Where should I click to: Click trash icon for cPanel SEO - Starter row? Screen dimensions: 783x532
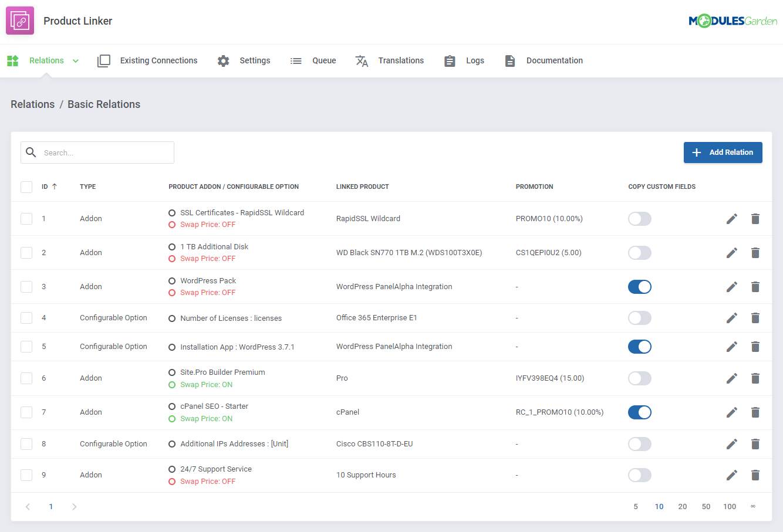tap(755, 412)
